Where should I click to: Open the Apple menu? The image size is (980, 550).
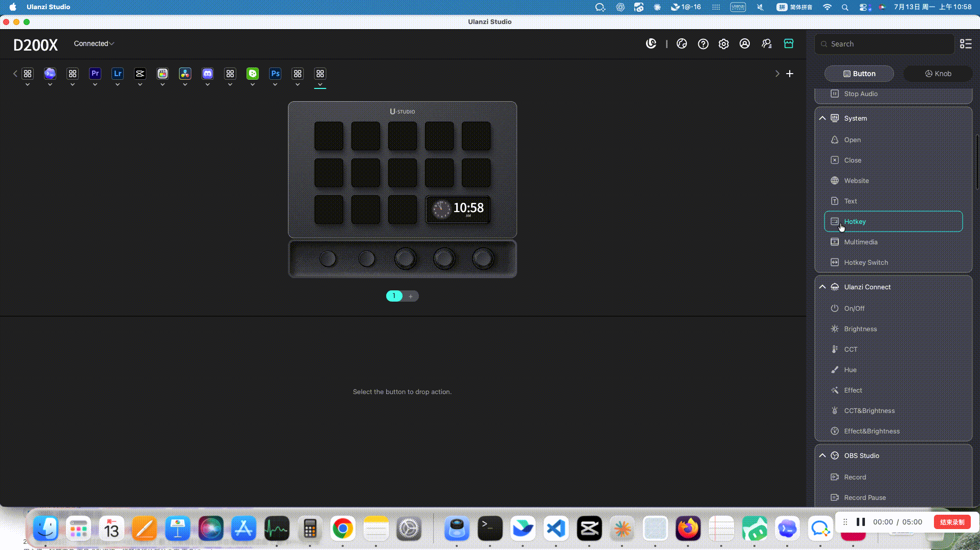pyautogui.click(x=13, y=7)
